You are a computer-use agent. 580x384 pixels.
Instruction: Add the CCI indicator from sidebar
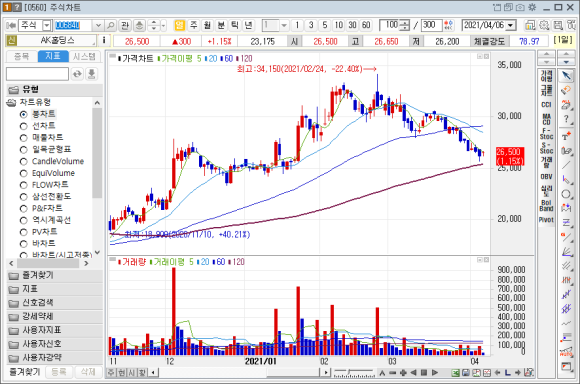point(546,105)
